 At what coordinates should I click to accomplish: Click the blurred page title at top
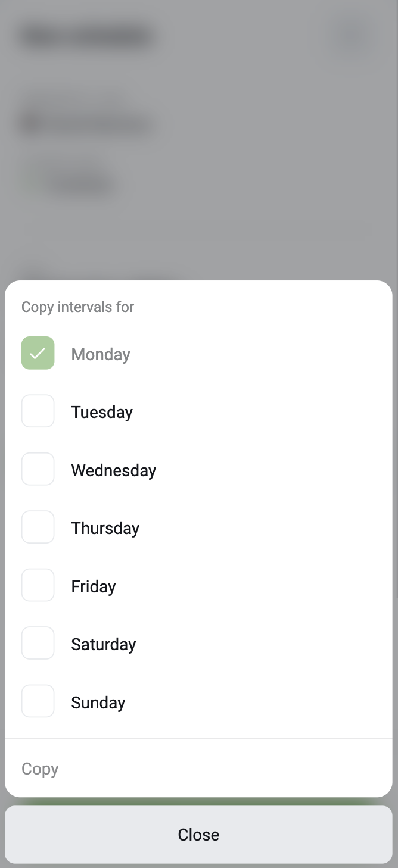87,37
